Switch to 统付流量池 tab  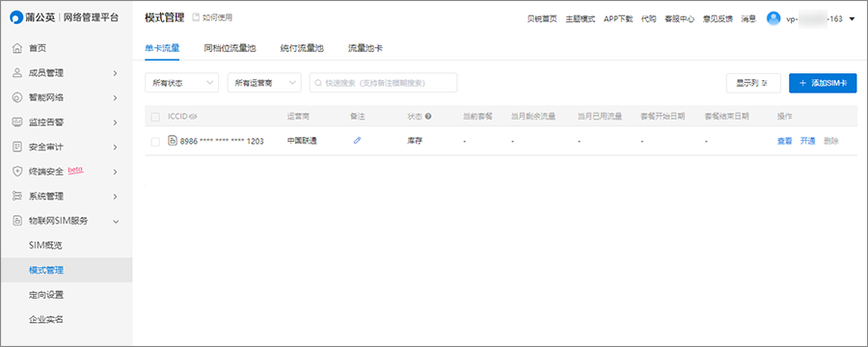click(x=302, y=48)
